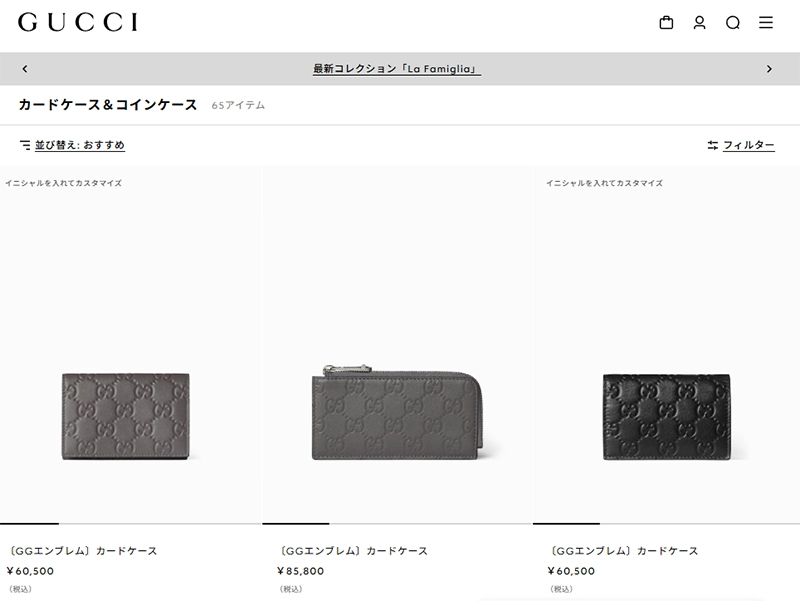Open the black card case title
The width and height of the screenshot is (800, 601).
tap(623, 551)
